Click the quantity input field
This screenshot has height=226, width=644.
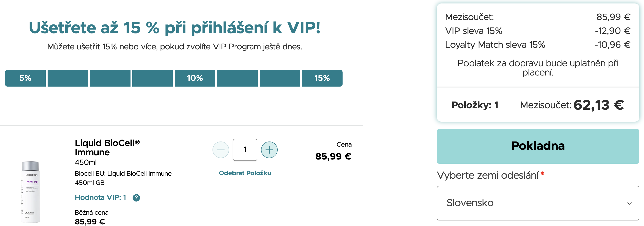[245, 150]
